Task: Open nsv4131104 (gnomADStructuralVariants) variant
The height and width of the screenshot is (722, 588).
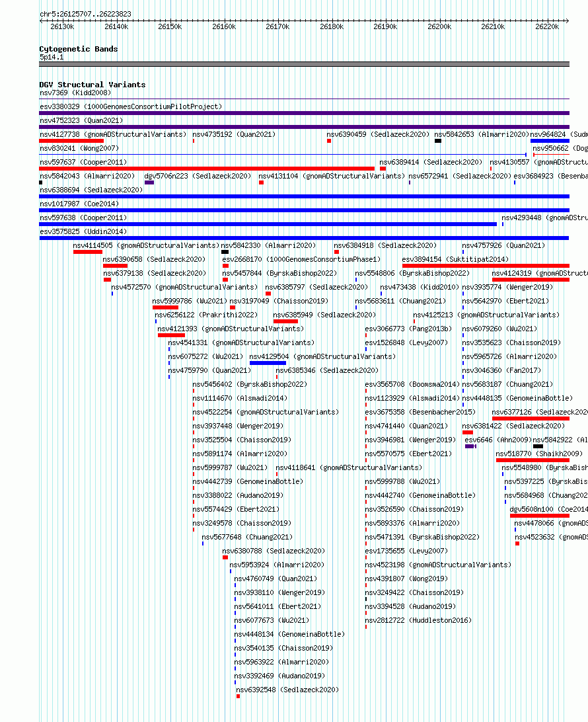Action: (x=331, y=175)
